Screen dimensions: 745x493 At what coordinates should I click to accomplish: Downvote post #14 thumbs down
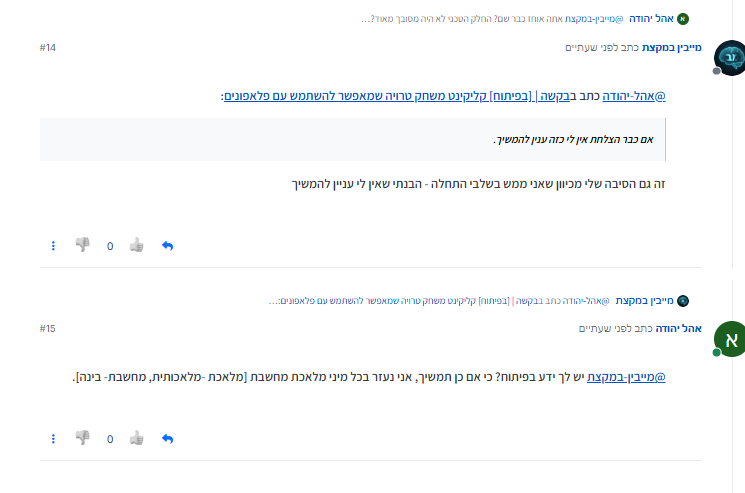click(83, 245)
